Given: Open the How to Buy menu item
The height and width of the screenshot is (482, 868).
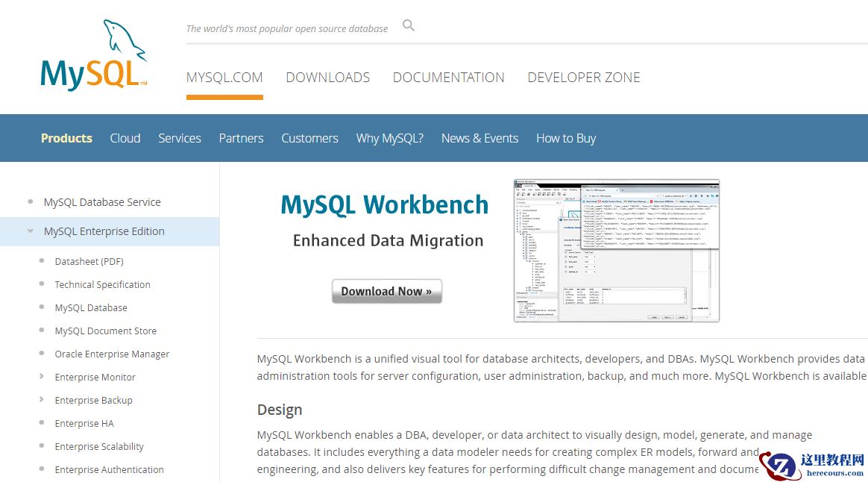Looking at the screenshot, I should [566, 138].
